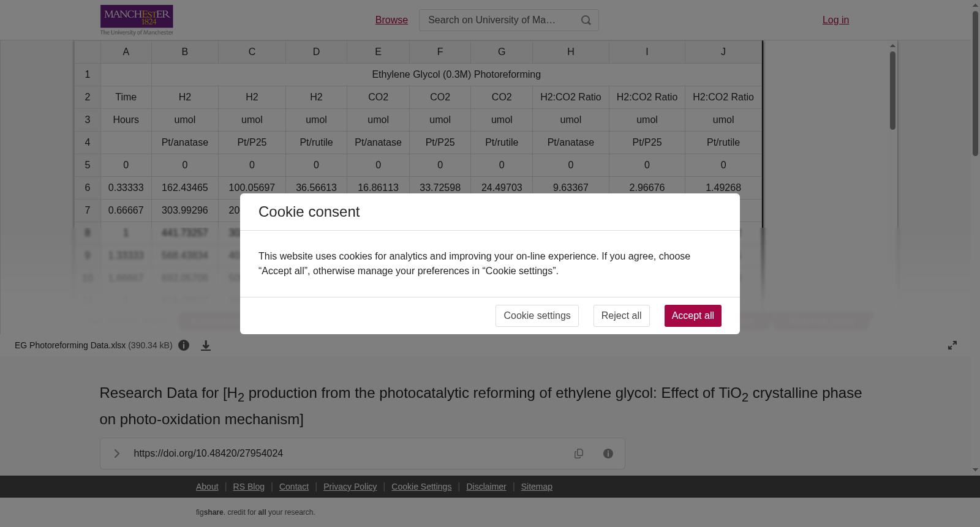Accept all cookies

(x=693, y=316)
